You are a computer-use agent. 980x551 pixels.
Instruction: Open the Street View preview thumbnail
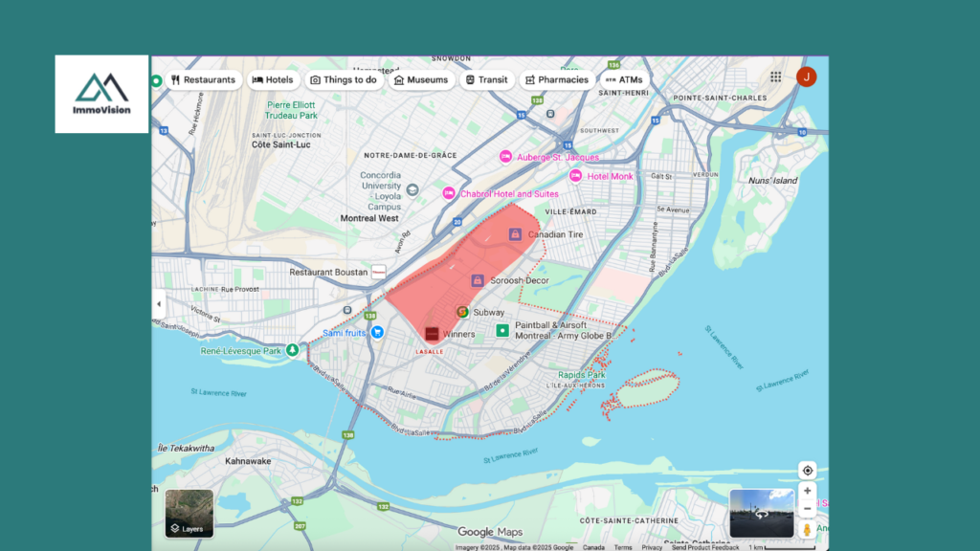tap(762, 514)
